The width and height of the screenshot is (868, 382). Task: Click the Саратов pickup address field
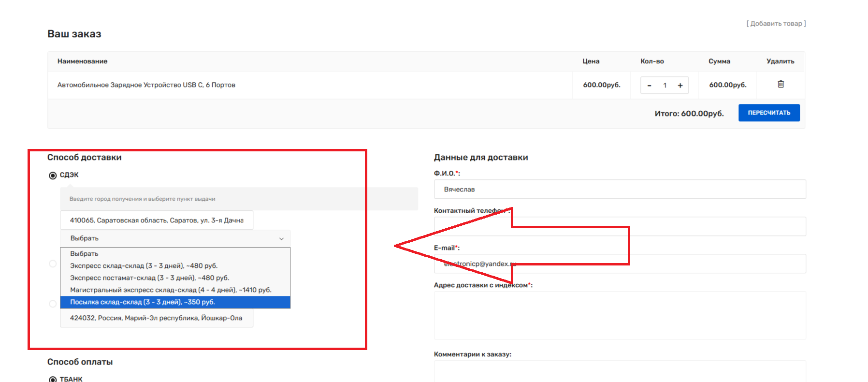pyautogui.click(x=156, y=220)
